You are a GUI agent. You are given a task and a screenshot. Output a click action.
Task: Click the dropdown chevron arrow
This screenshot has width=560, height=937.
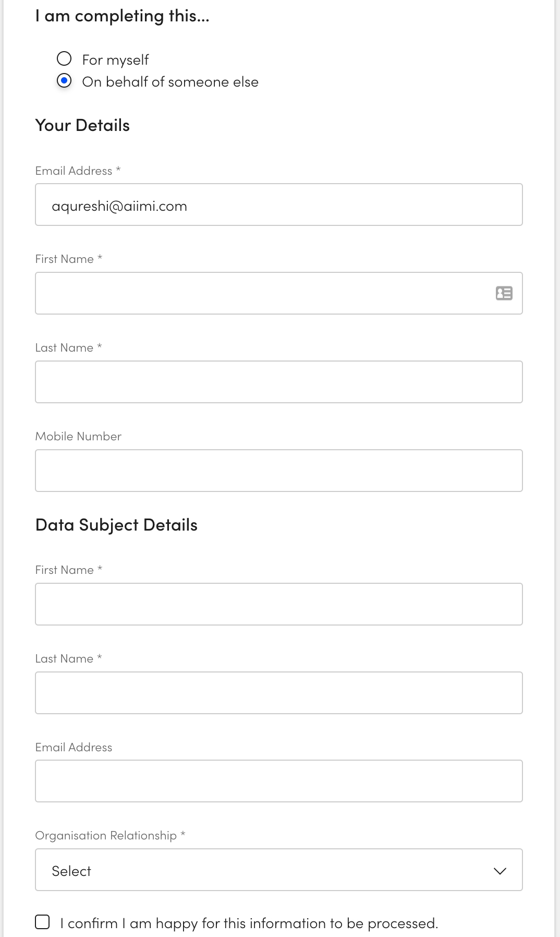[x=500, y=871]
